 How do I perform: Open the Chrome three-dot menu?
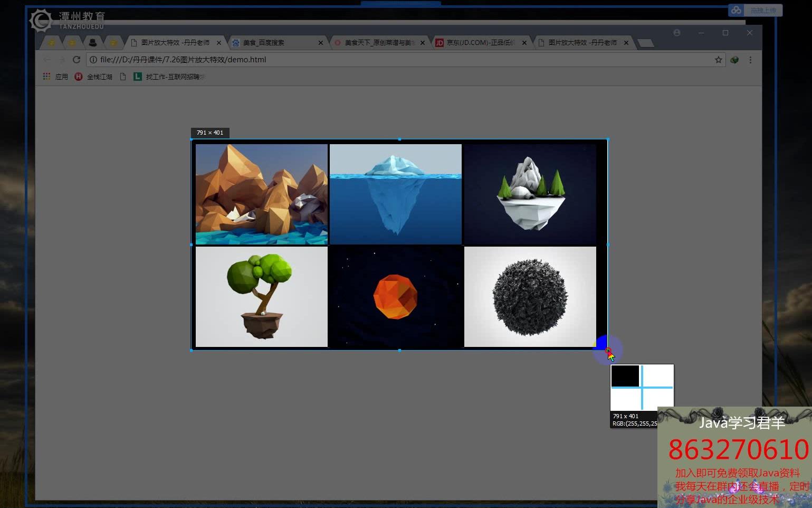click(750, 60)
